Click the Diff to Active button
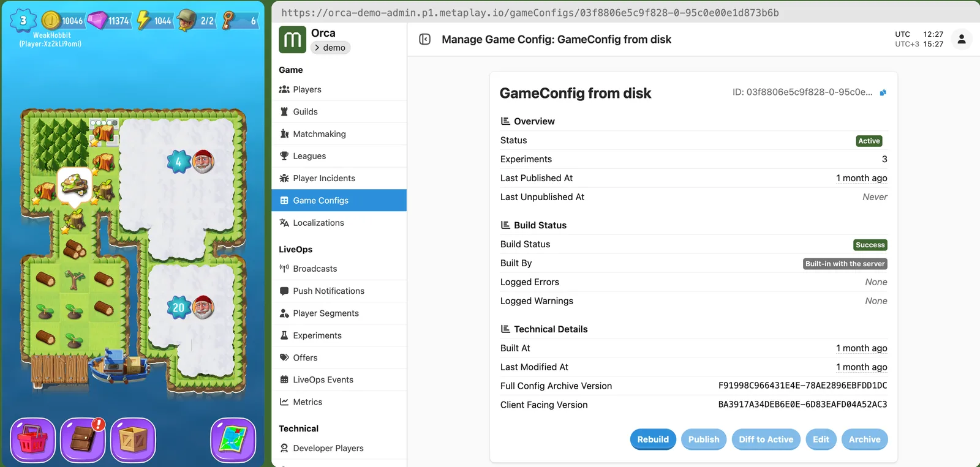Viewport: 980px width, 467px height. [x=766, y=439]
